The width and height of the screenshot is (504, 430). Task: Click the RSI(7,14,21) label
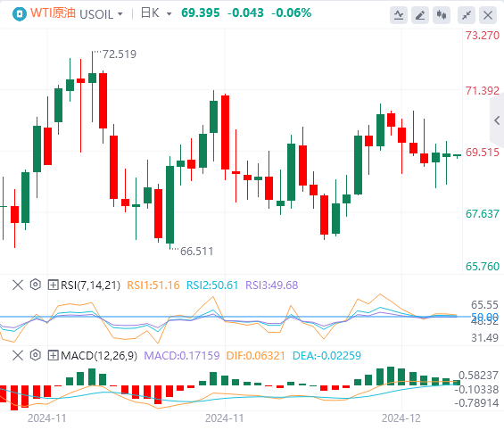pyautogui.click(x=91, y=285)
